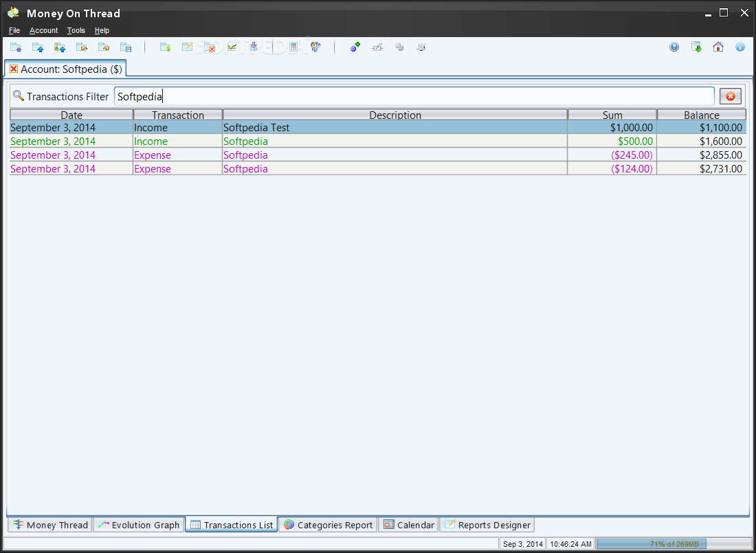Click the open account folder icon with blue arrow
Viewport: 756px width, 553px height.
pos(38,47)
